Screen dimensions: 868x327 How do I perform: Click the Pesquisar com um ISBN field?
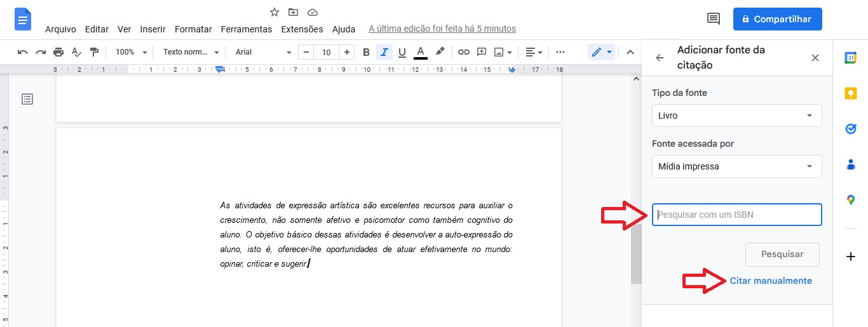tap(736, 215)
